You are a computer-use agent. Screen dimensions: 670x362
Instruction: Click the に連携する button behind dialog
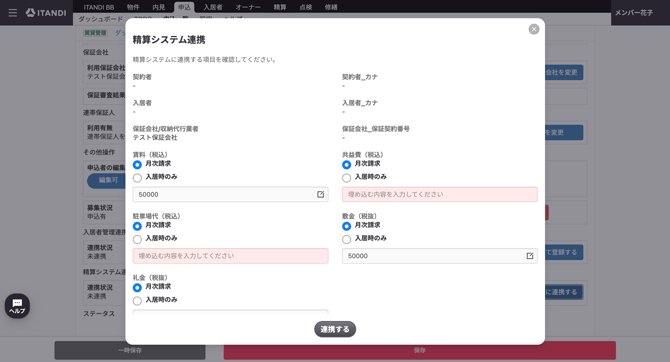point(564,292)
